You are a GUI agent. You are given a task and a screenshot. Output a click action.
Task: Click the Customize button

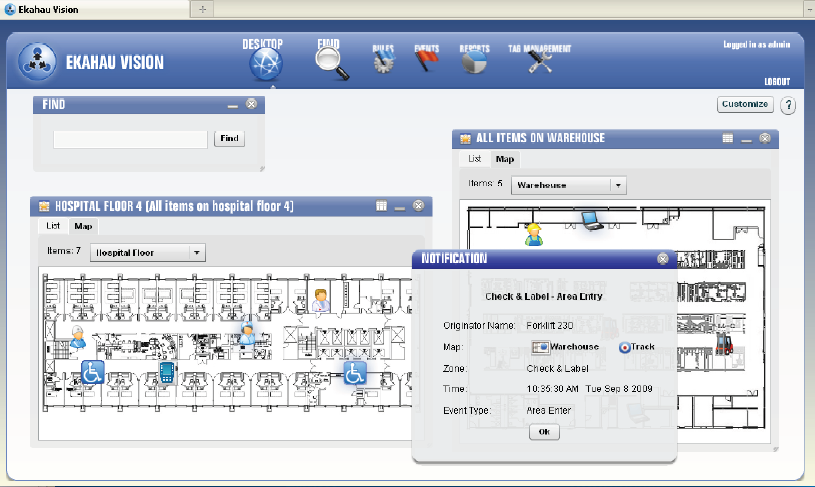(745, 104)
